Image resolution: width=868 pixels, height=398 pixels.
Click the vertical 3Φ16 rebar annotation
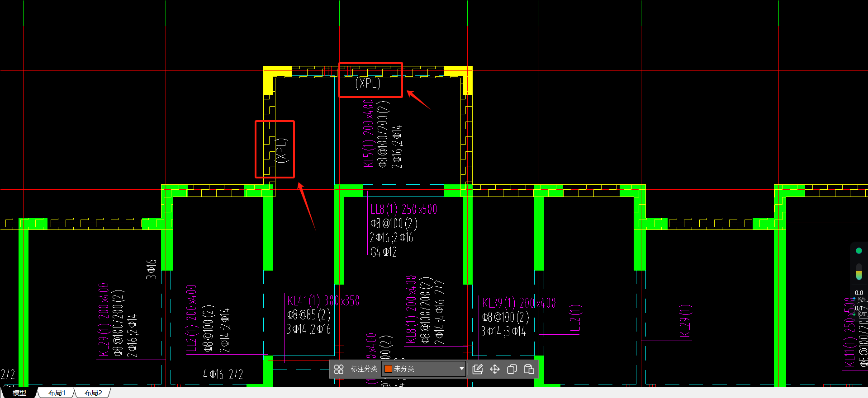pyautogui.click(x=151, y=269)
